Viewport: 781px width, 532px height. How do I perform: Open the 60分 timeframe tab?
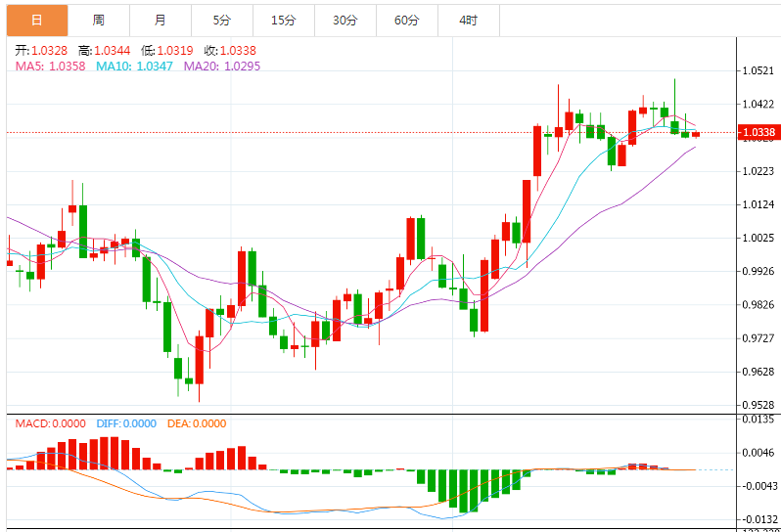(407, 21)
